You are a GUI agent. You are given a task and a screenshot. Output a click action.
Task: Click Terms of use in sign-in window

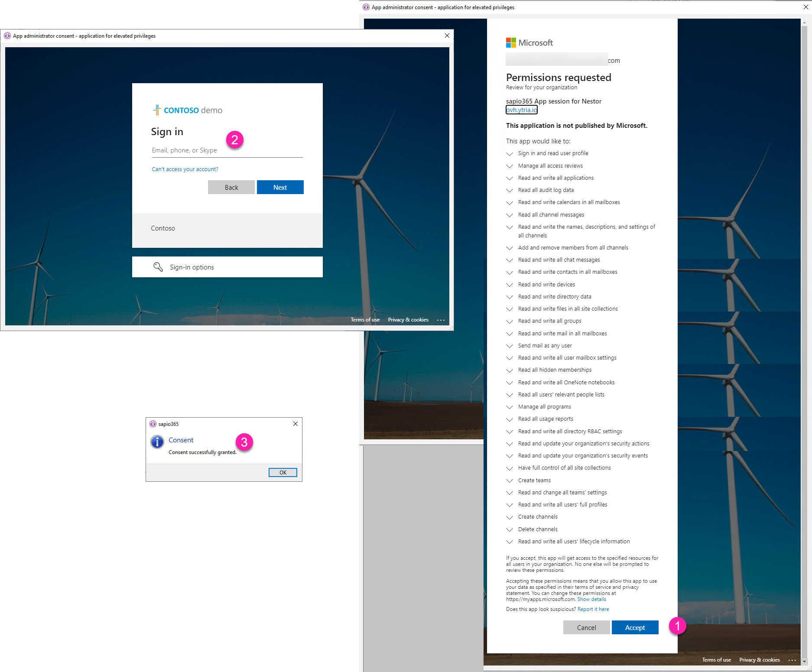coord(365,320)
